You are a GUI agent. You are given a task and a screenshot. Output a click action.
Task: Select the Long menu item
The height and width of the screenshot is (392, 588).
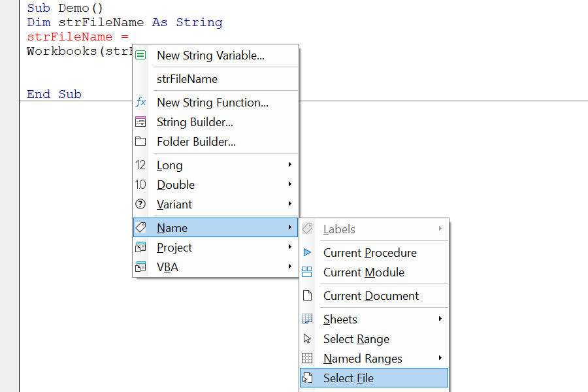(216, 165)
